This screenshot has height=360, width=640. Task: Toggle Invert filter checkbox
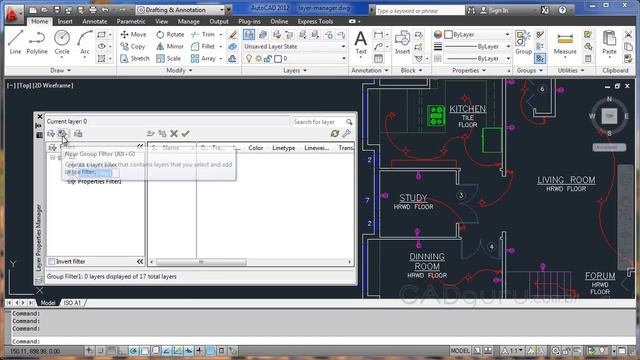click(52, 261)
